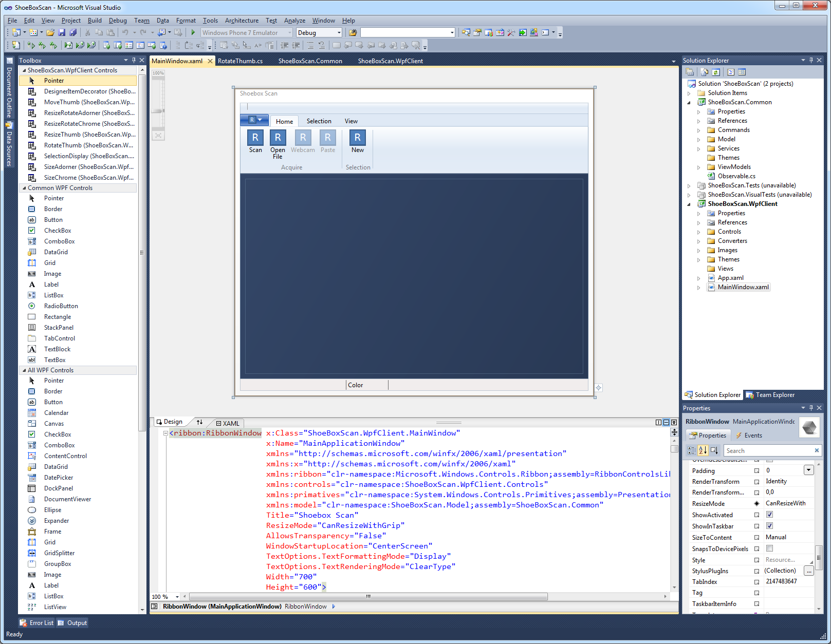Open the Toolbox hammer-and-wrench icon in toolbar

pos(511,32)
